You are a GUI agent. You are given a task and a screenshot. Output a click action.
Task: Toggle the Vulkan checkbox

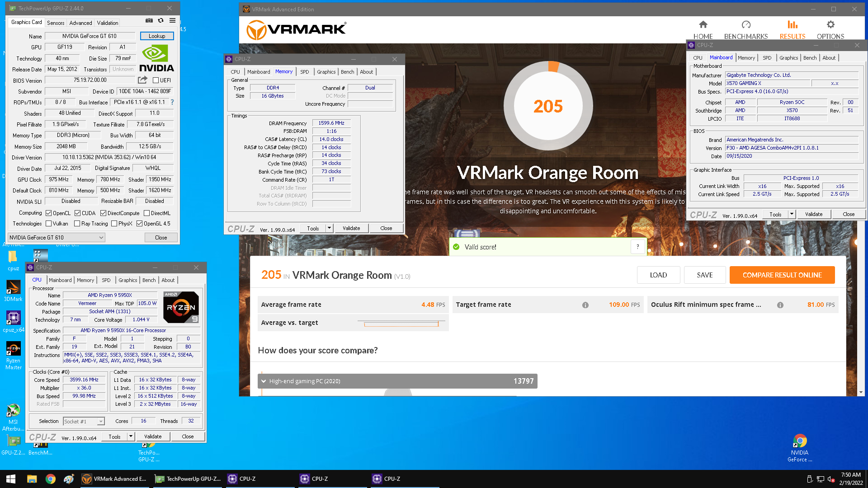coord(48,224)
